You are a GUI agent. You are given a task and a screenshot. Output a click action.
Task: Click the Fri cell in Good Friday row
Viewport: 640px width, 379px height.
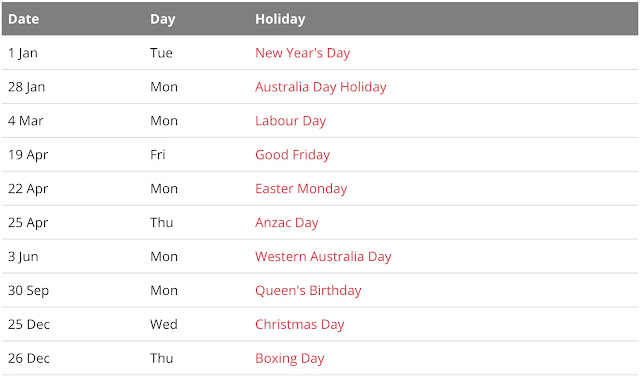(x=158, y=155)
